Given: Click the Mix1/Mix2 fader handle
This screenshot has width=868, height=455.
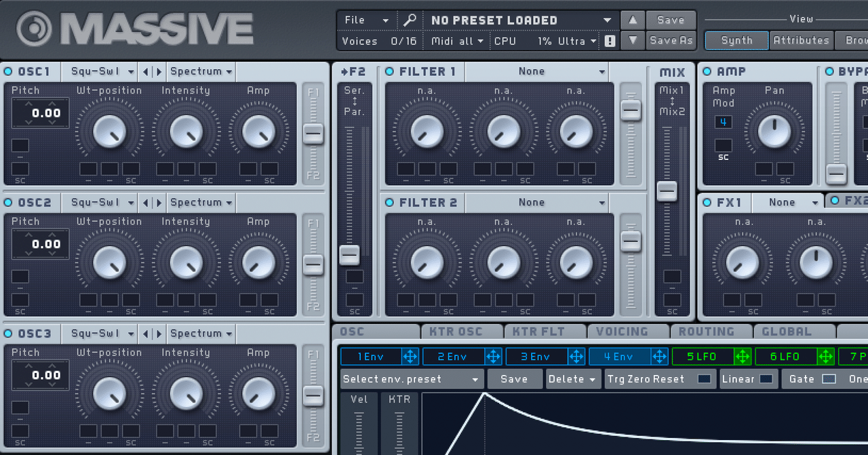Looking at the screenshot, I should (667, 191).
